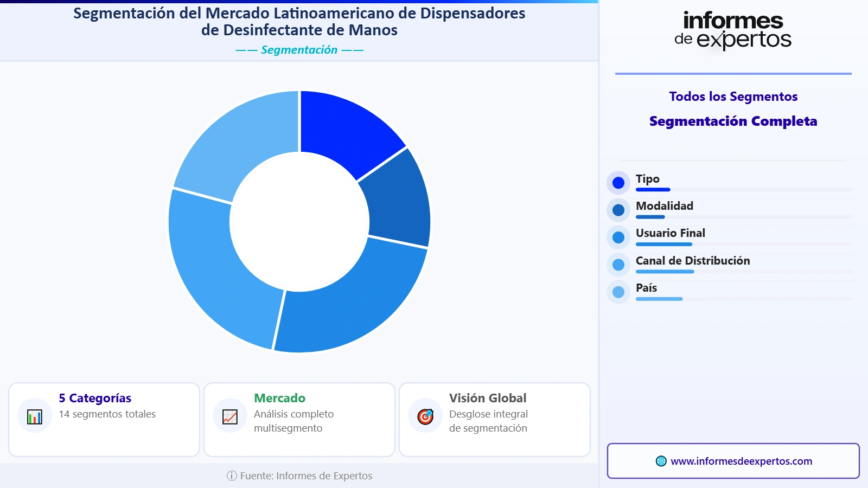Screen dimensions: 868x488
Task: Click the Todos los Segmentos heading
Action: [733, 97]
